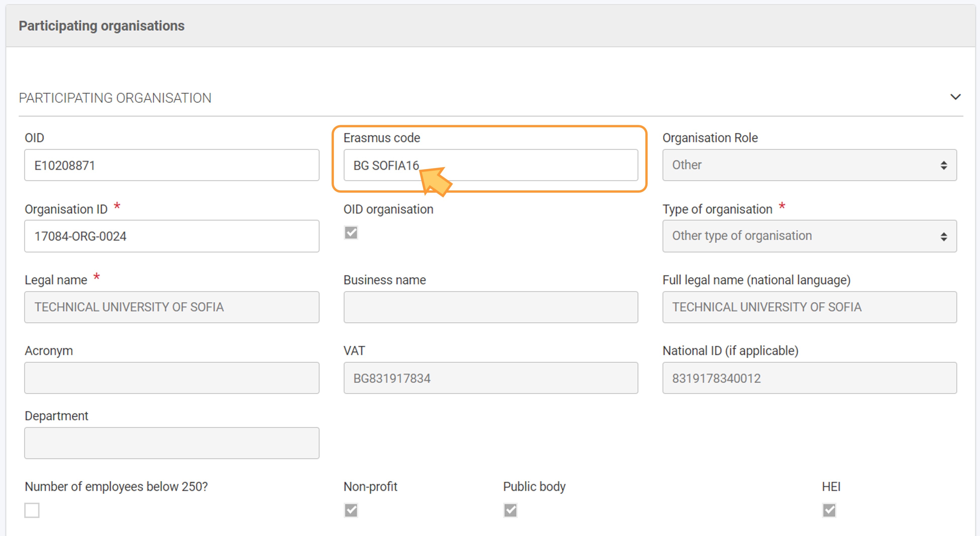
Task: Toggle the HEI checkbox
Action: 829,510
